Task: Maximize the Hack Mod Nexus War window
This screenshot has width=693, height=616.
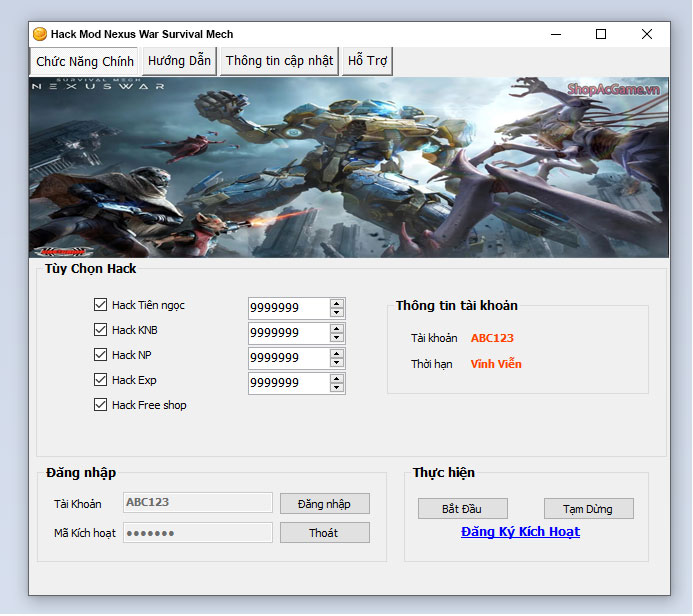Action: pos(601,34)
